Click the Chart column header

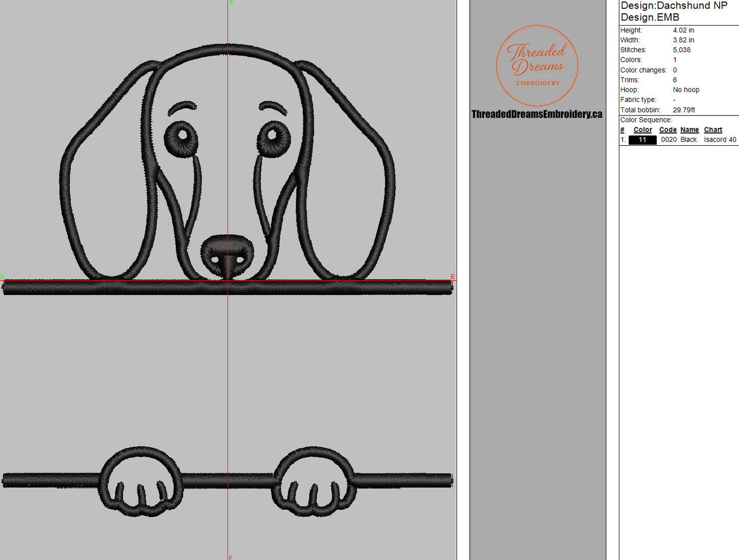click(713, 130)
